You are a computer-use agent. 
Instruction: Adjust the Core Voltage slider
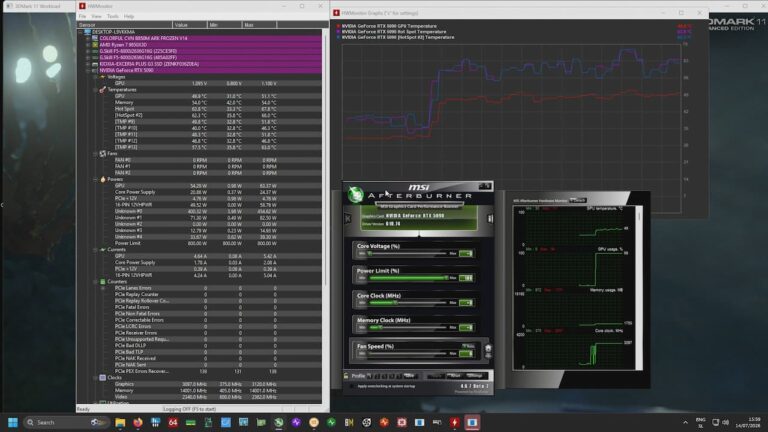[x=408, y=253]
